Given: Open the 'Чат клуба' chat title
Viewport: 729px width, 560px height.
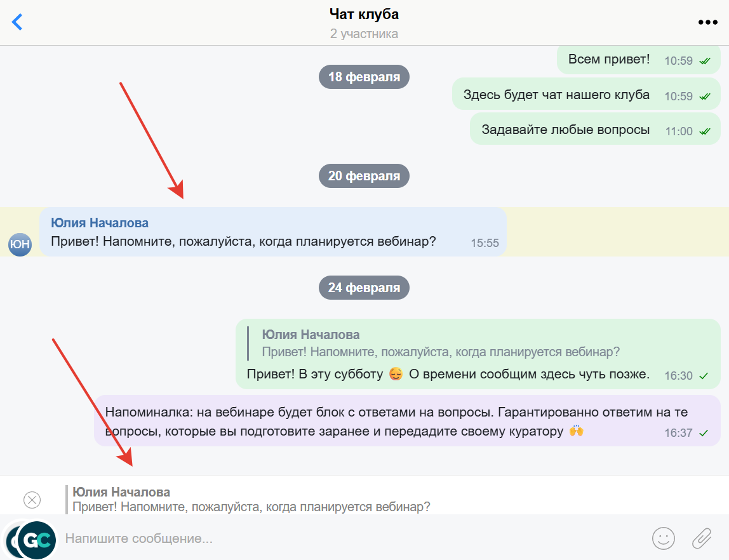Looking at the screenshot, I should 364,15.
